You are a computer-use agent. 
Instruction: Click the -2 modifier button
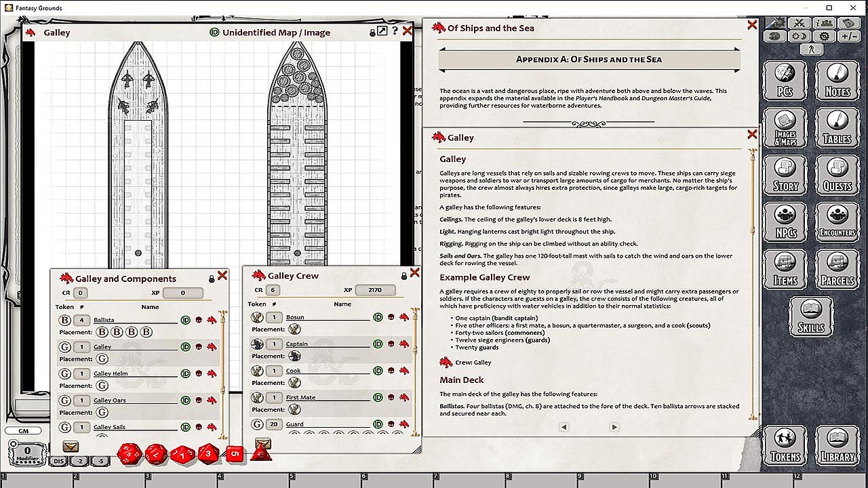[79, 462]
